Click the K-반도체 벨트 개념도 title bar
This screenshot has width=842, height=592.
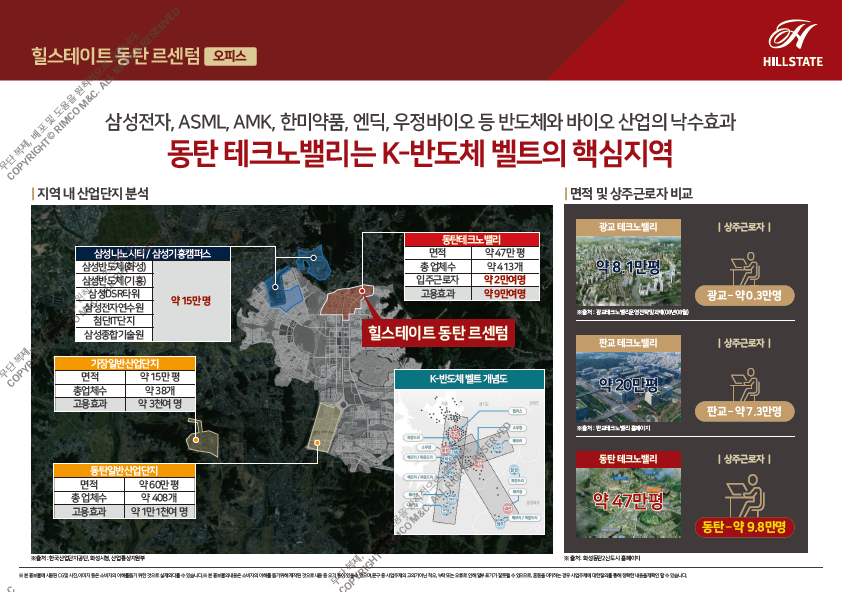469,379
